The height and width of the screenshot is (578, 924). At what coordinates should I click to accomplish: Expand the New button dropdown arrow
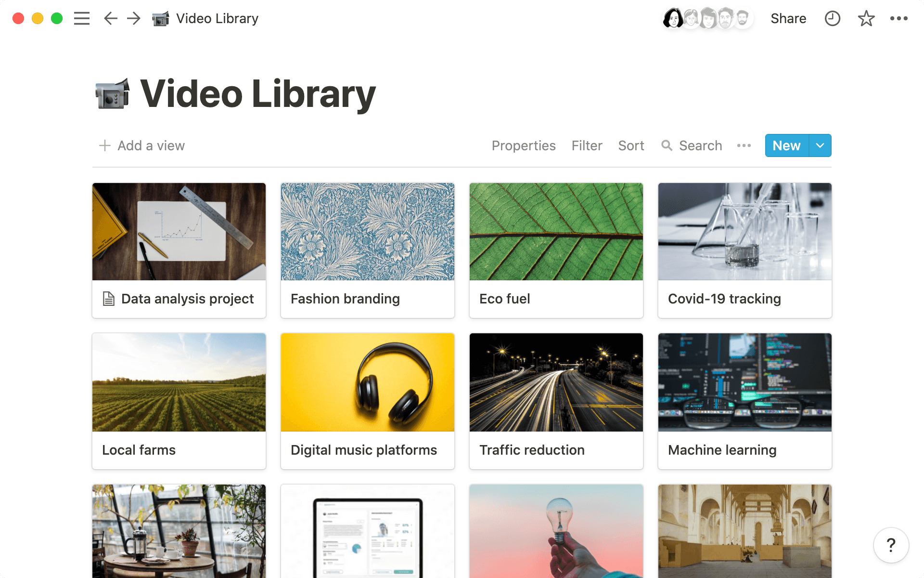[x=820, y=145]
